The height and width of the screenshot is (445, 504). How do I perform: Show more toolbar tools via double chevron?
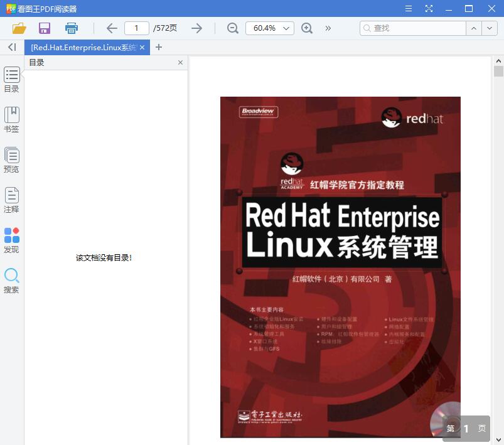click(328, 28)
